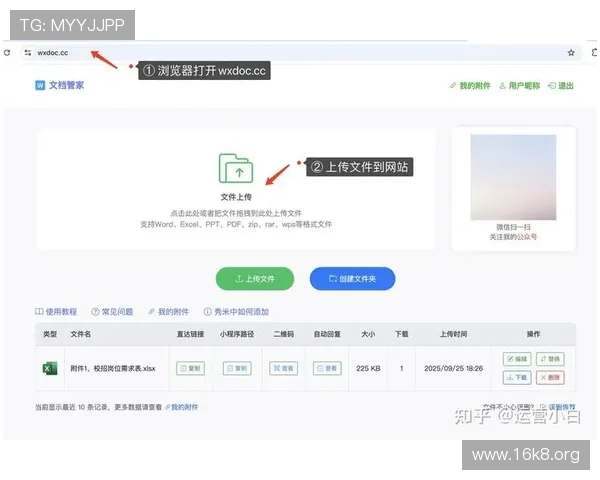Click the QR code image above 微信扫一扫
The image size is (600, 480).
513,177
